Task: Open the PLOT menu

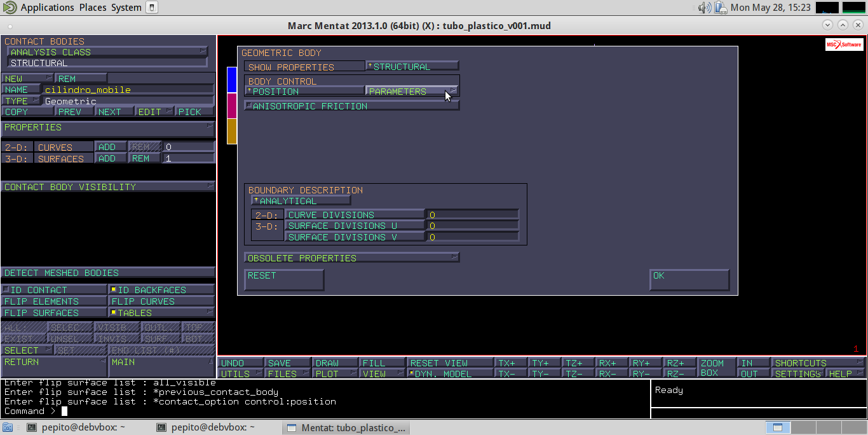Action: (334, 374)
